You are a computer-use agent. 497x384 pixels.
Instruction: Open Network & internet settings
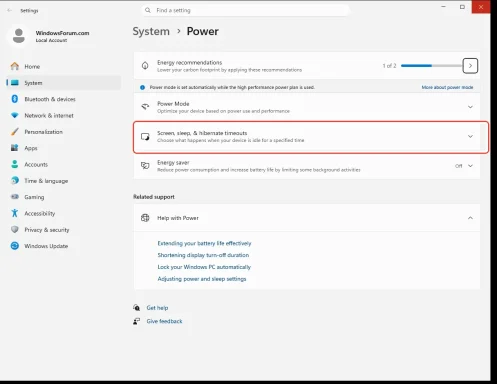pyautogui.click(x=63, y=115)
